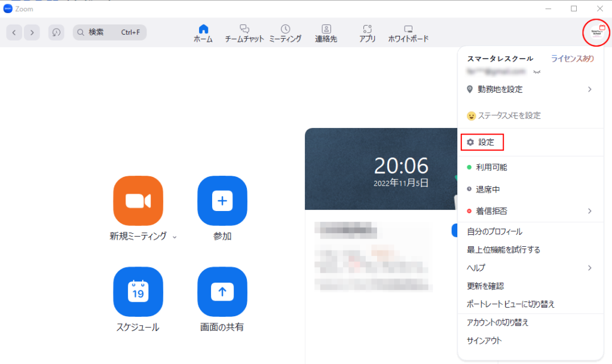Open the スケジュール calendar icon

click(137, 292)
